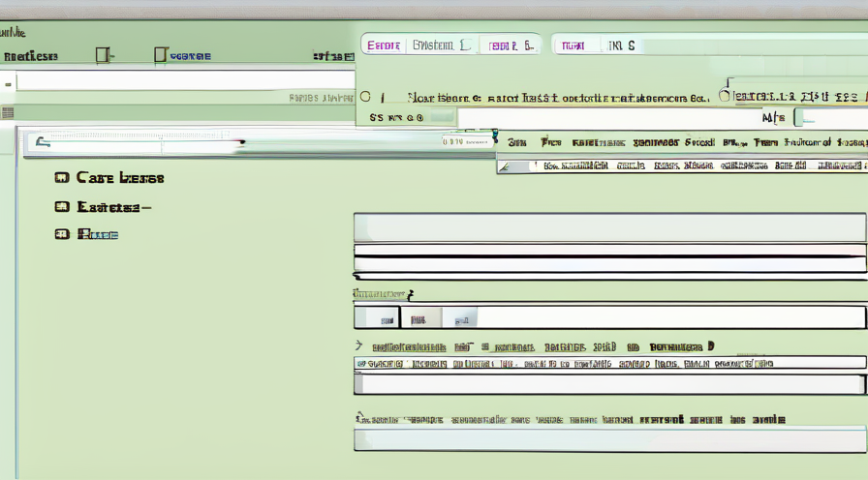
Task: Click the long white input field at top left
Action: click(184, 81)
